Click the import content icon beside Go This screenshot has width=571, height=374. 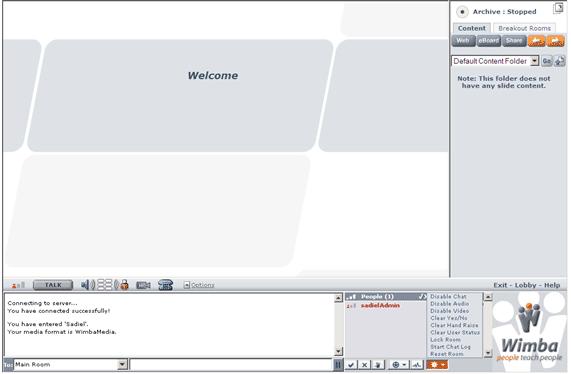(x=559, y=61)
